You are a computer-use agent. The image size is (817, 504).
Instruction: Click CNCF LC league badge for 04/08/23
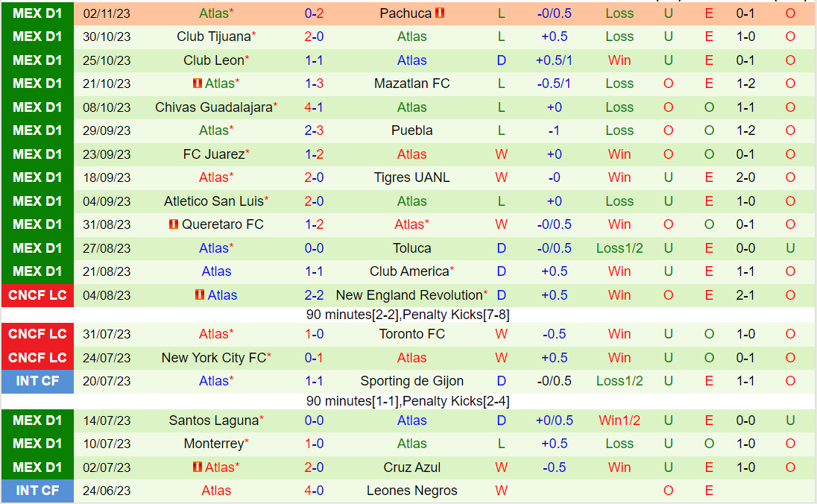point(37,295)
